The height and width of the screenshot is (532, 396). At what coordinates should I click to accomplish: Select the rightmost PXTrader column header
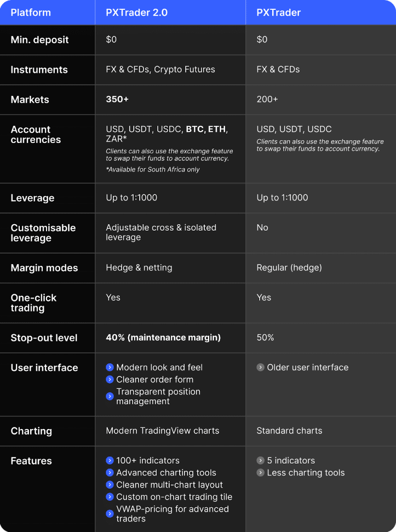click(279, 13)
